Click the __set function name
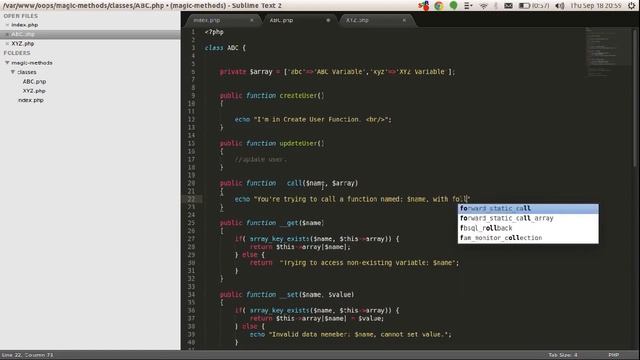The width and height of the screenshot is (640, 360). pyautogui.click(x=289, y=295)
